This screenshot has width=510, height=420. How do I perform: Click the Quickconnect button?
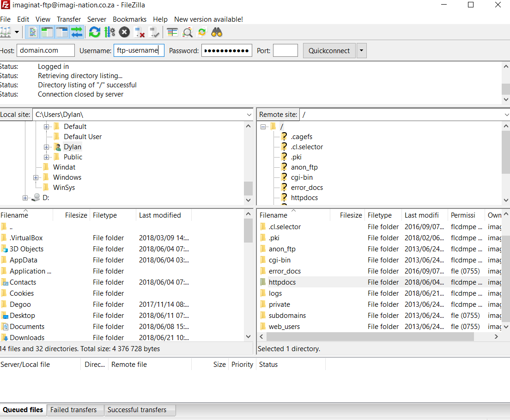click(x=329, y=51)
